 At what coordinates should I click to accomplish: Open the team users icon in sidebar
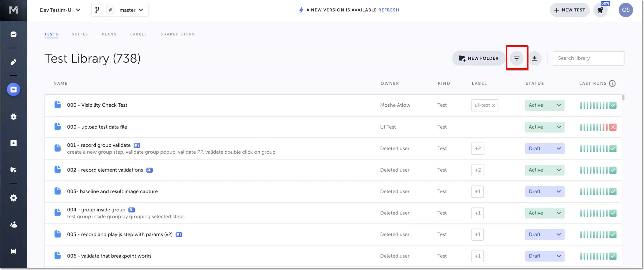13,225
